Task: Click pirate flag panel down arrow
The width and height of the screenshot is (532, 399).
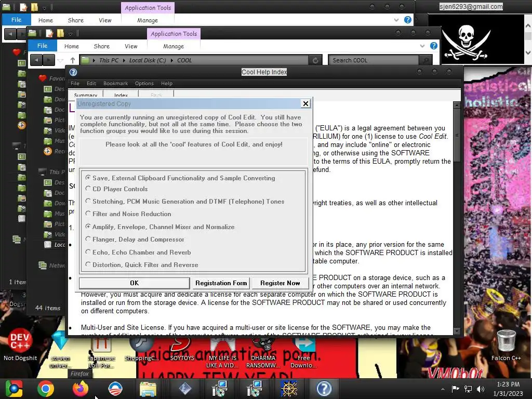Action: (x=528, y=52)
